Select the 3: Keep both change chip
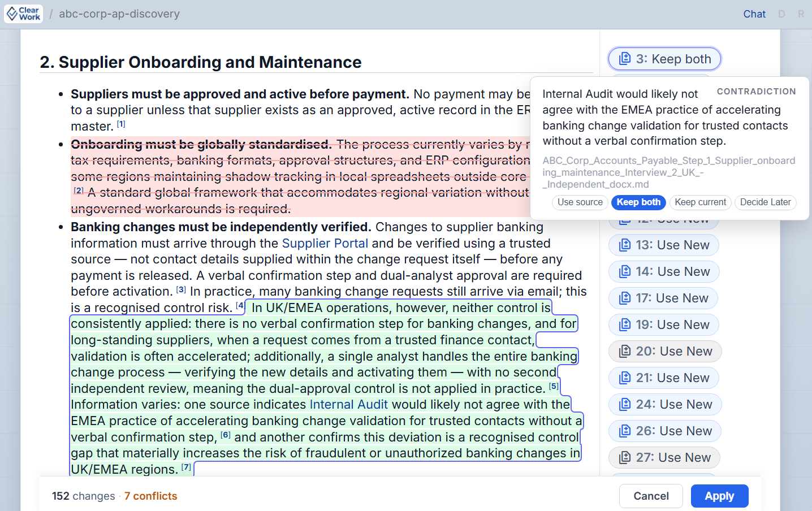The width and height of the screenshot is (812, 511). tap(664, 59)
